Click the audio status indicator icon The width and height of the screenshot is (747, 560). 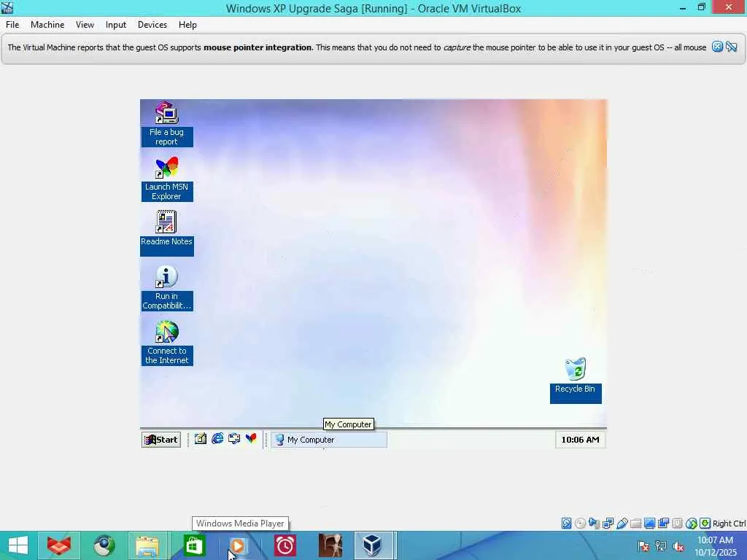click(594, 524)
